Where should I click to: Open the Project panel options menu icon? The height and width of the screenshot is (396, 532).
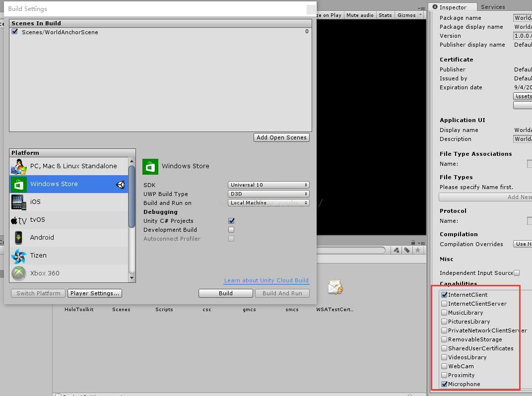pos(421,243)
